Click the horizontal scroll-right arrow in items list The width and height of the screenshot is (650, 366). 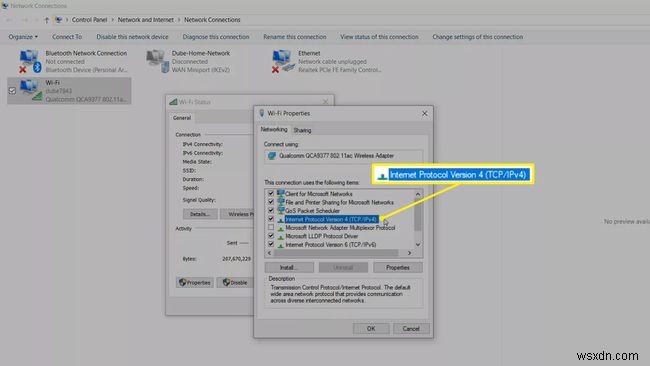pos(410,253)
